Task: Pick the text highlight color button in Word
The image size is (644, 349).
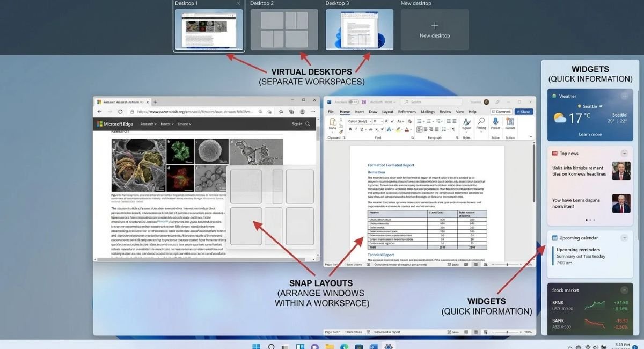Action: (398, 129)
